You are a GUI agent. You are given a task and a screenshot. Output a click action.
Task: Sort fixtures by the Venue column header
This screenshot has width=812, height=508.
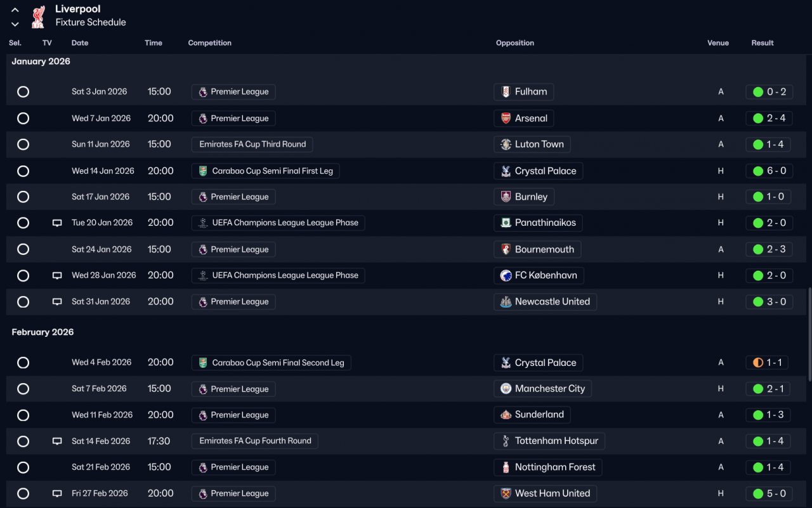[718, 43]
